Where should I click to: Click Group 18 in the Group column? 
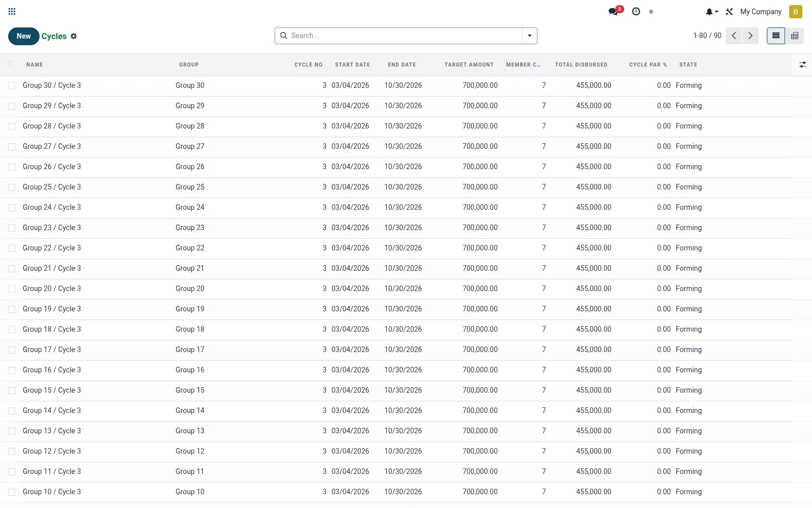tap(190, 329)
